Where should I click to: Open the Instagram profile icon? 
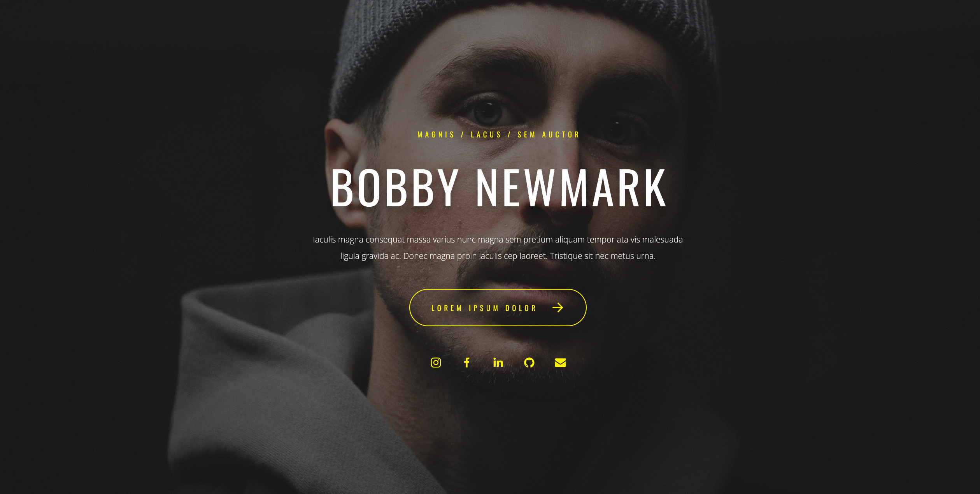pos(436,363)
